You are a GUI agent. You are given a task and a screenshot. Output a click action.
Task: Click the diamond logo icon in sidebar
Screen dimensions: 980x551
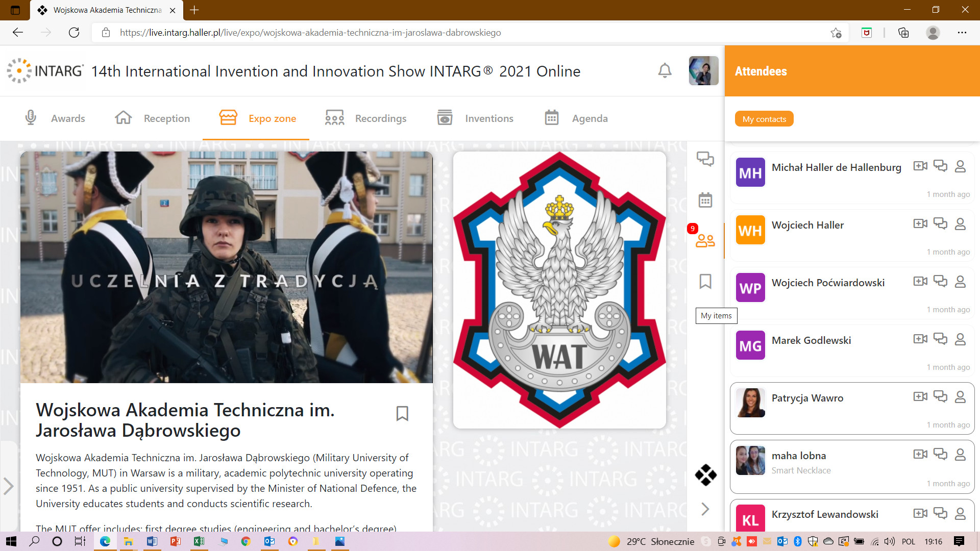pyautogui.click(x=705, y=475)
